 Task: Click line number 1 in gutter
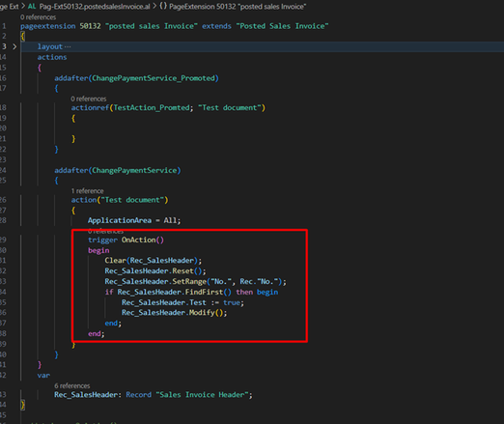click(4, 26)
